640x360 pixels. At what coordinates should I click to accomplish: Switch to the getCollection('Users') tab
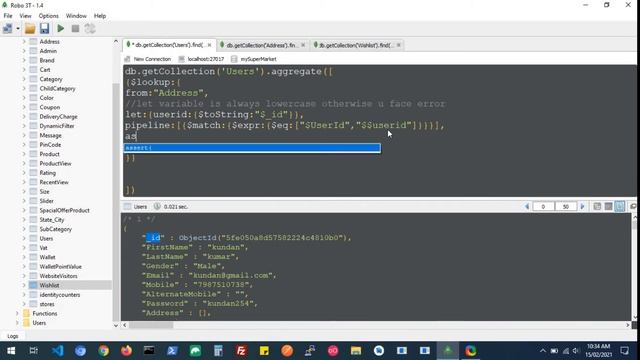click(x=169, y=45)
